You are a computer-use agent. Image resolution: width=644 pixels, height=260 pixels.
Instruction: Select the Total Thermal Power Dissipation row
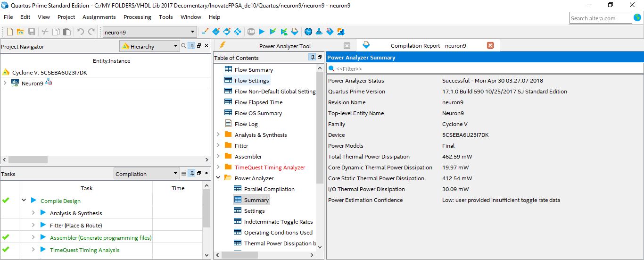coord(485,156)
